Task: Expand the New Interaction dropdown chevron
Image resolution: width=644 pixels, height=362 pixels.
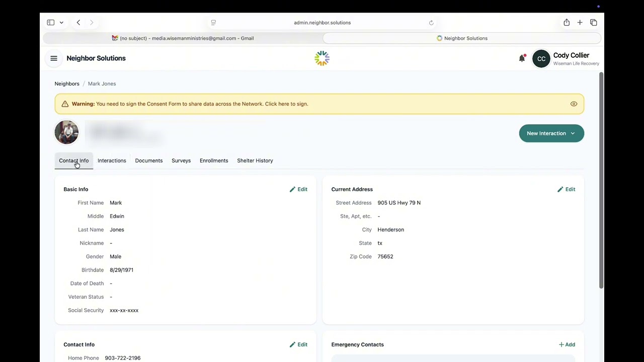Action: (x=573, y=133)
